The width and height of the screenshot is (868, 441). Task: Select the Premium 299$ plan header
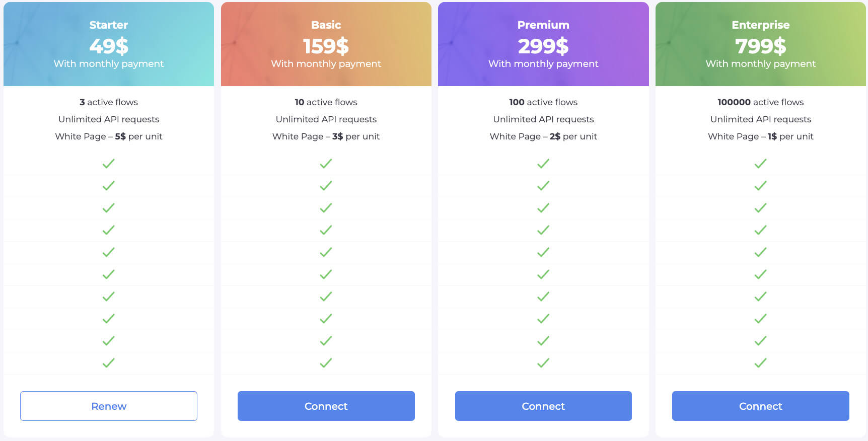(x=543, y=44)
